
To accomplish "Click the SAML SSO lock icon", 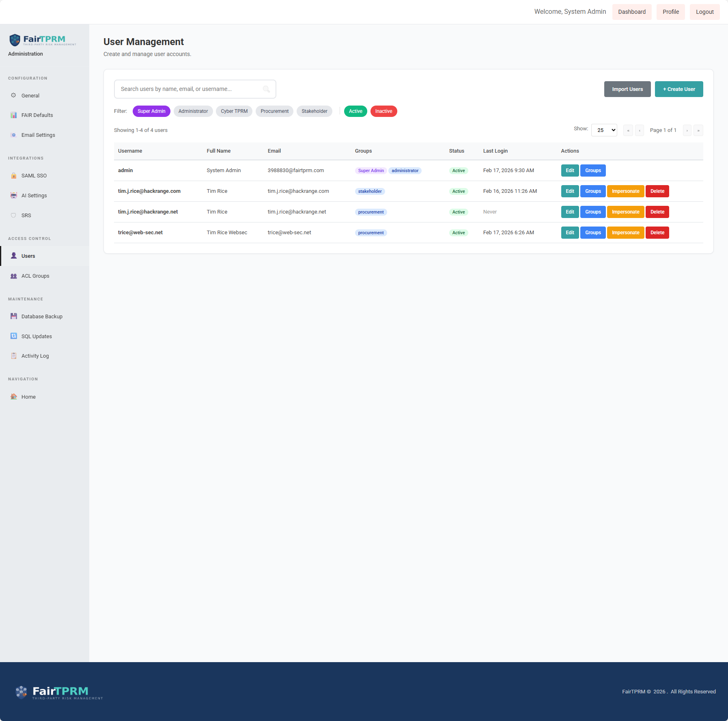I will tap(13, 176).
